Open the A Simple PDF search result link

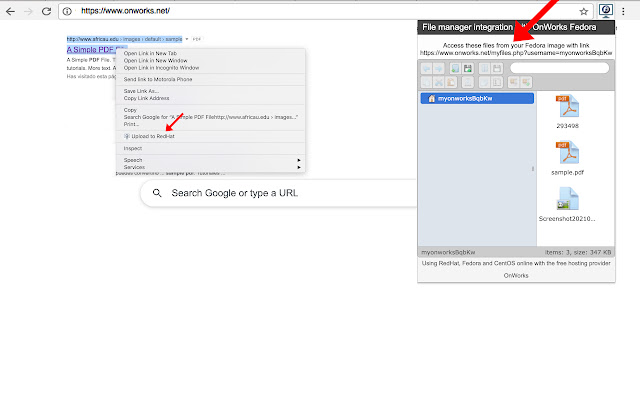(91, 50)
